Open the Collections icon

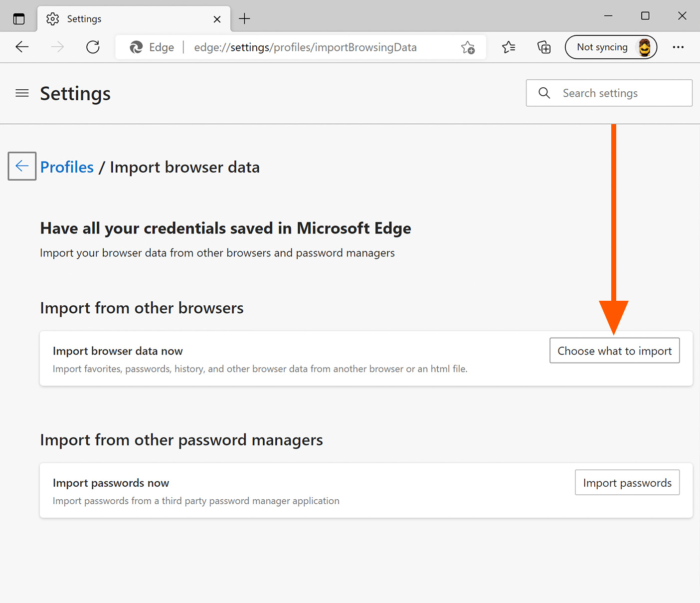click(x=544, y=47)
